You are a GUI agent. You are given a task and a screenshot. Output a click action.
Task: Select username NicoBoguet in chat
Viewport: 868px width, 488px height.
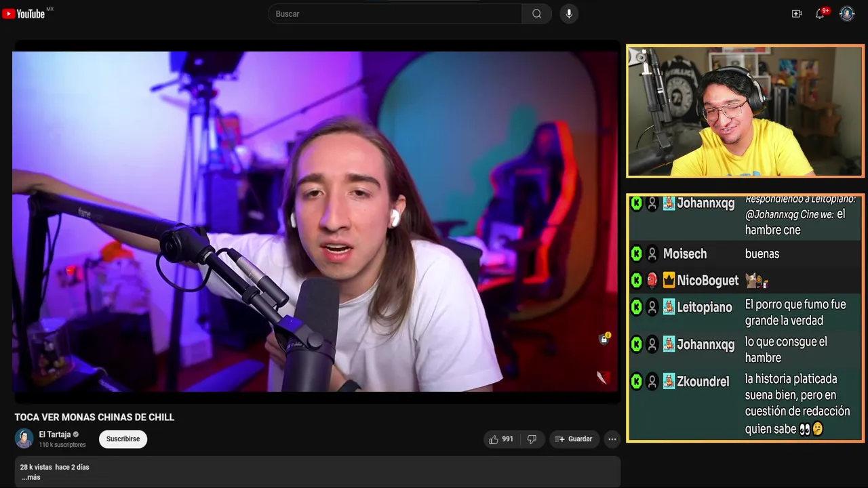click(708, 281)
